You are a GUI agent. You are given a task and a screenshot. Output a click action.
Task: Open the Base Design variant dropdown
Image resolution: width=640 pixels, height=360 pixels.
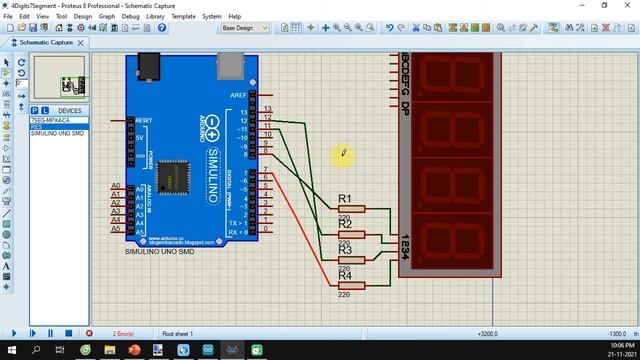point(244,28)
